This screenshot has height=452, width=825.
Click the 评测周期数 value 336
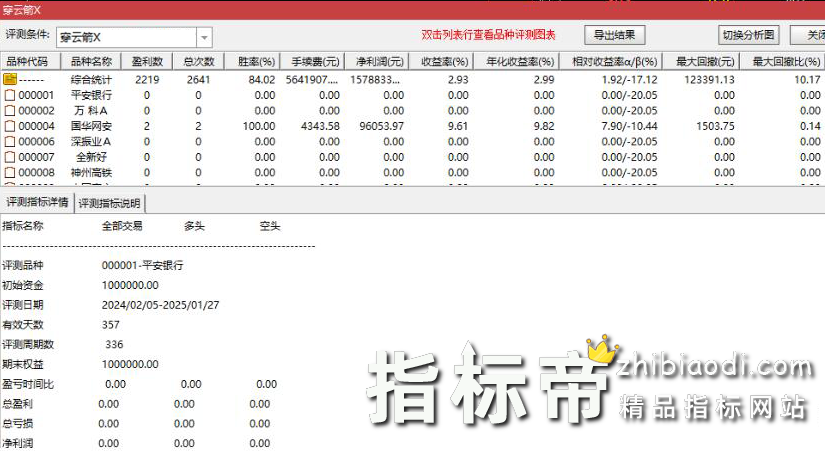[x=114, y=344]
